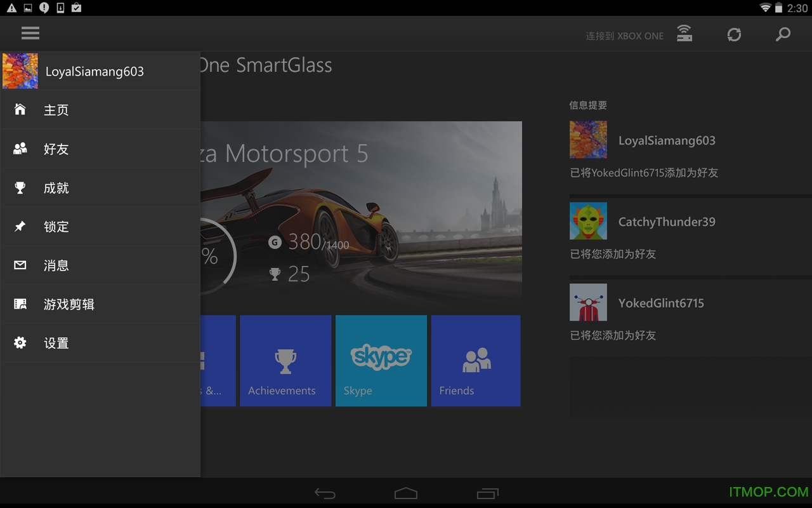The height and width of the screenshot is (508, 812).
Task: Click Forza Motorsport 5 title text
Action: coord(284,154)
